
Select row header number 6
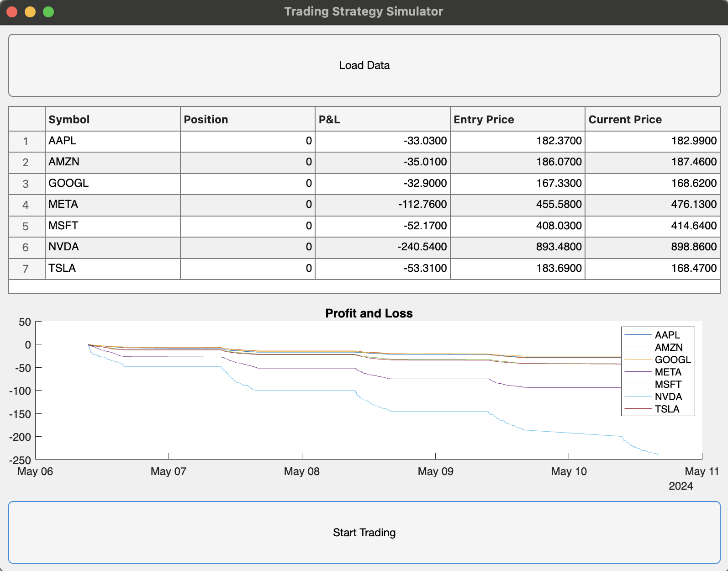[x=26, y=247]
